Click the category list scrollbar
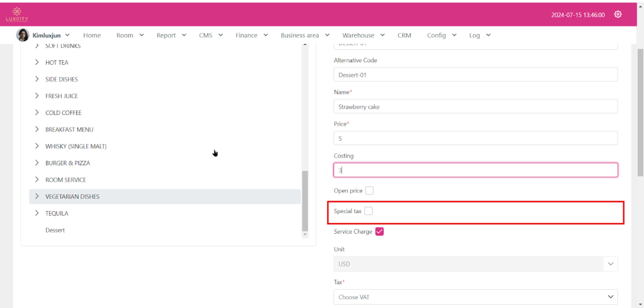Image resolution: width=644 pixels, height=308 pixels. point(306,201)
